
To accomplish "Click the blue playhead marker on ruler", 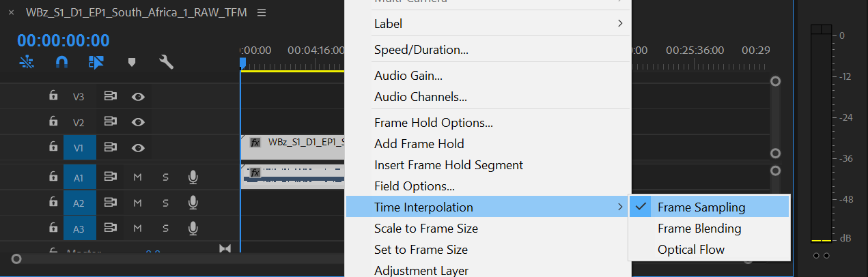I will click(242, 63).
